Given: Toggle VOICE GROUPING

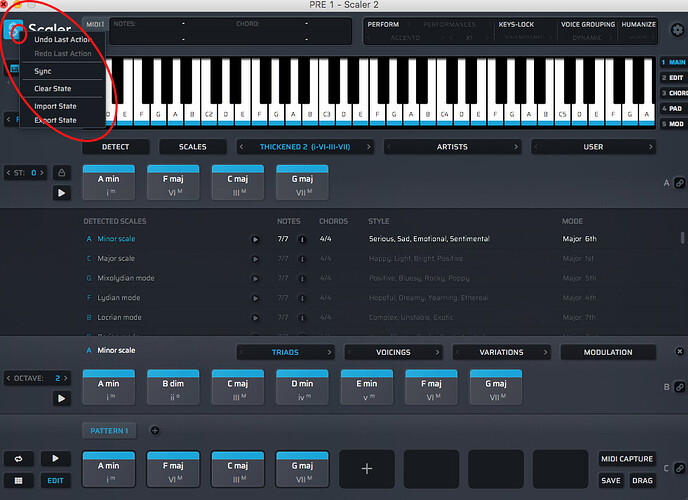Looking at the screenshot, I should (588, 25).
